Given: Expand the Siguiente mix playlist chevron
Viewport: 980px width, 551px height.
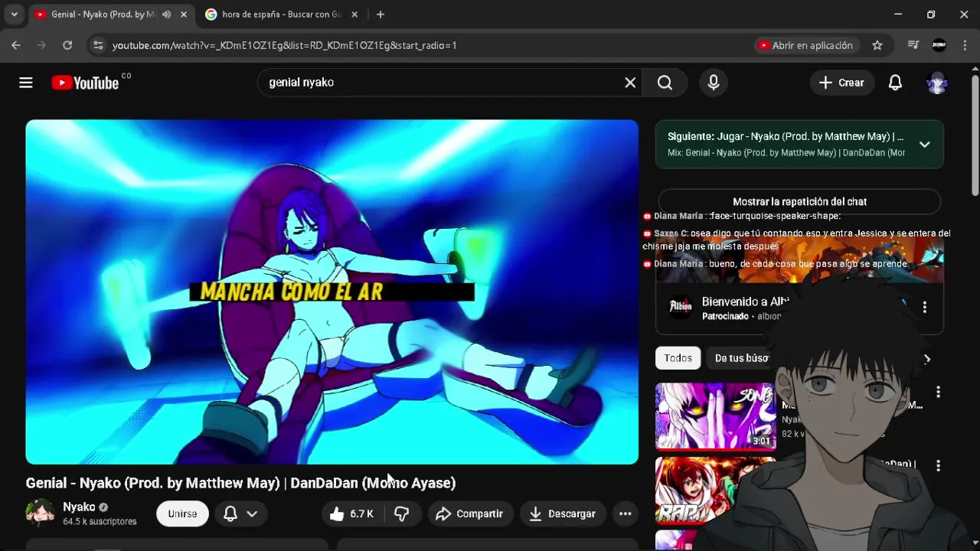Looking at the screenshot, I should coord(924,144).
